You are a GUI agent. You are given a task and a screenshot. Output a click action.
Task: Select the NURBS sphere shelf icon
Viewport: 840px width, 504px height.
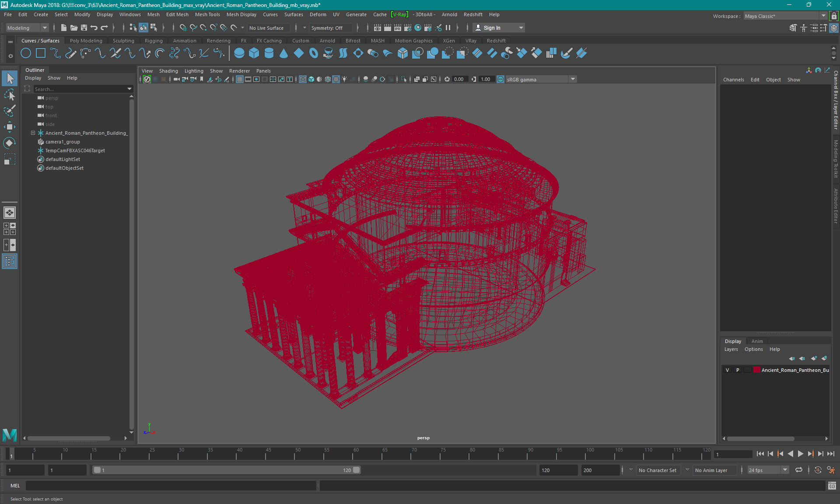[239, 53]
